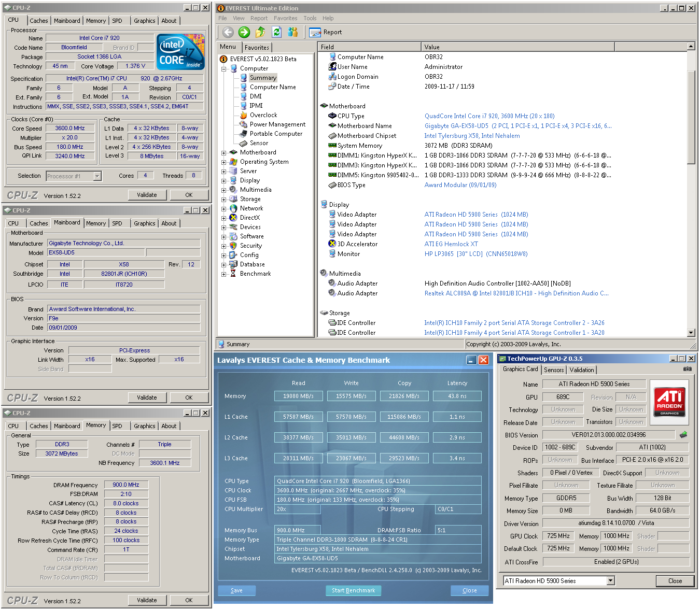Open the EVEREST Favorites menu
The height and width of the screenshot is (610, 700).
tap(286, 18)
